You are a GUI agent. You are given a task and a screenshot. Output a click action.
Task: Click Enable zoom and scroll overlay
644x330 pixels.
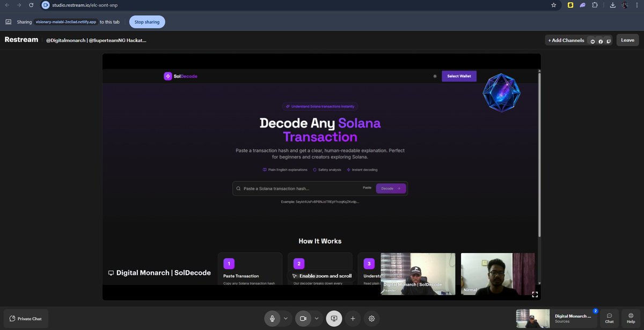[322, 276]
